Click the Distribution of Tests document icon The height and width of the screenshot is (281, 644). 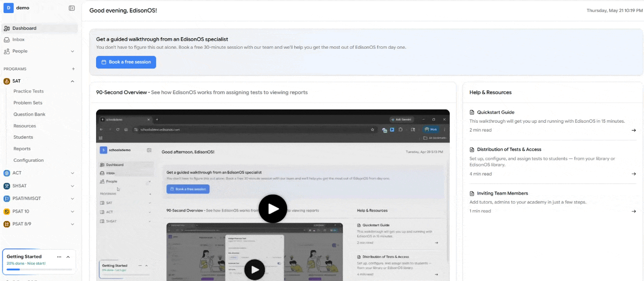click(x=472, y=149)
